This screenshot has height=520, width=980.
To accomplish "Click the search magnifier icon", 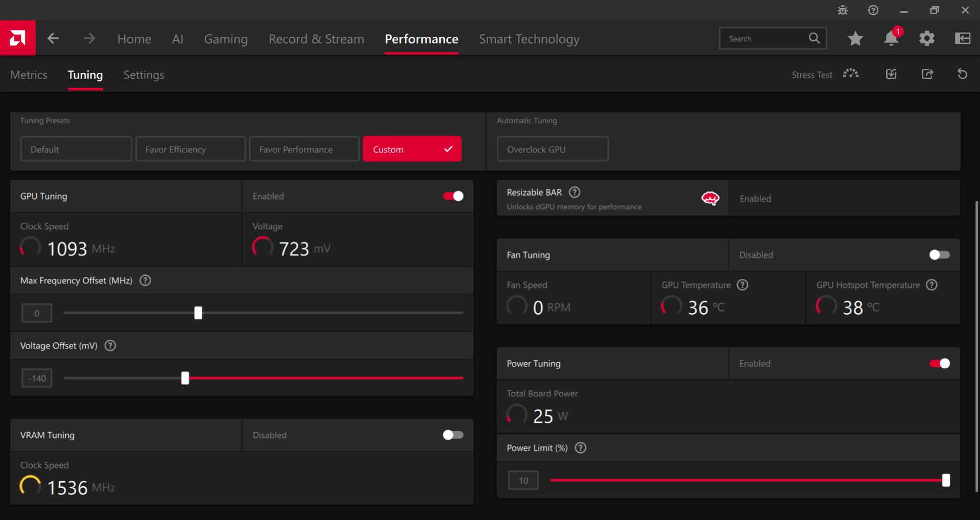I will (814, 38).
